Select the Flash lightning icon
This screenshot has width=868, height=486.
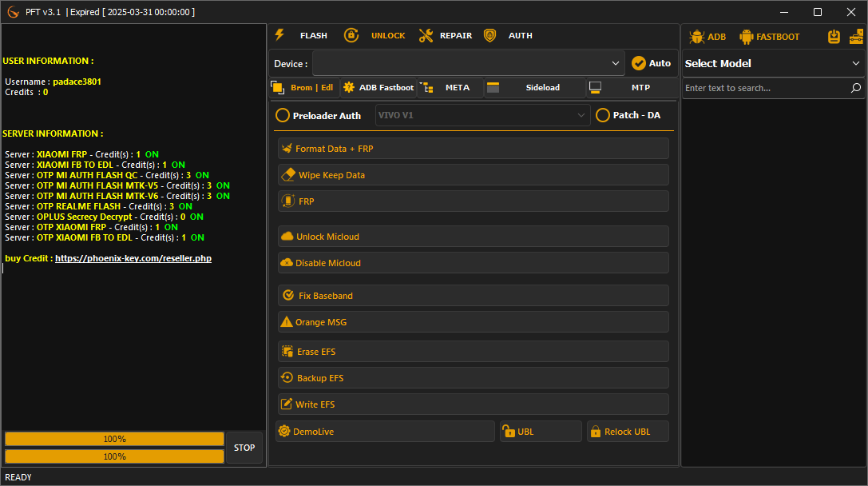pos(279,35)
